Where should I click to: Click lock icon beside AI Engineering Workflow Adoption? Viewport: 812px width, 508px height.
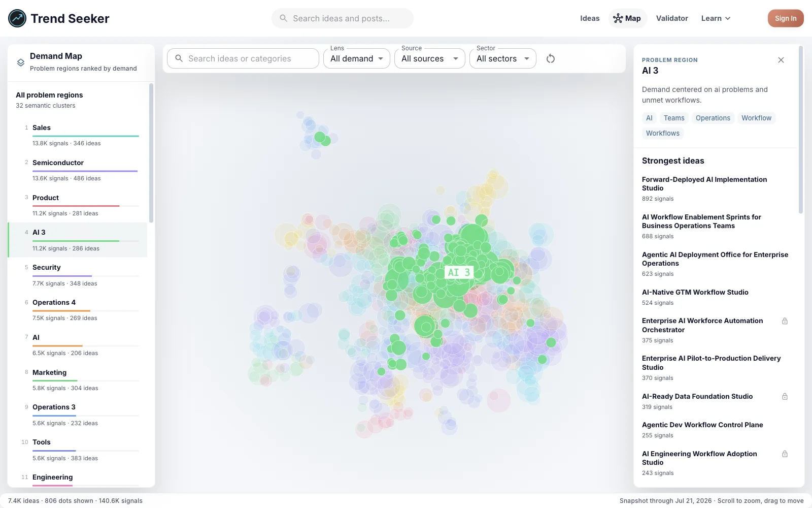pos(785,454)
